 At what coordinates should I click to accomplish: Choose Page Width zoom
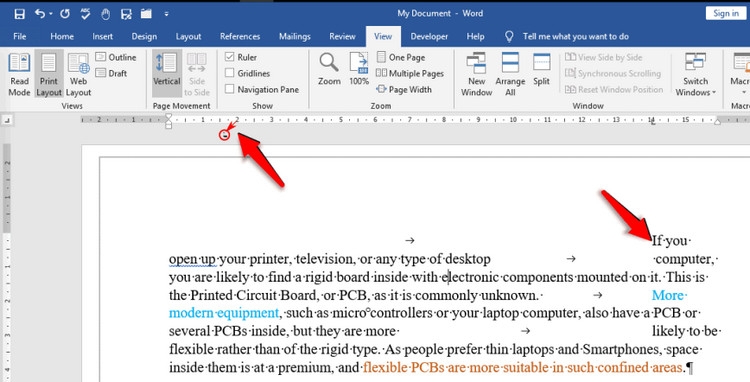click(404, 89)
